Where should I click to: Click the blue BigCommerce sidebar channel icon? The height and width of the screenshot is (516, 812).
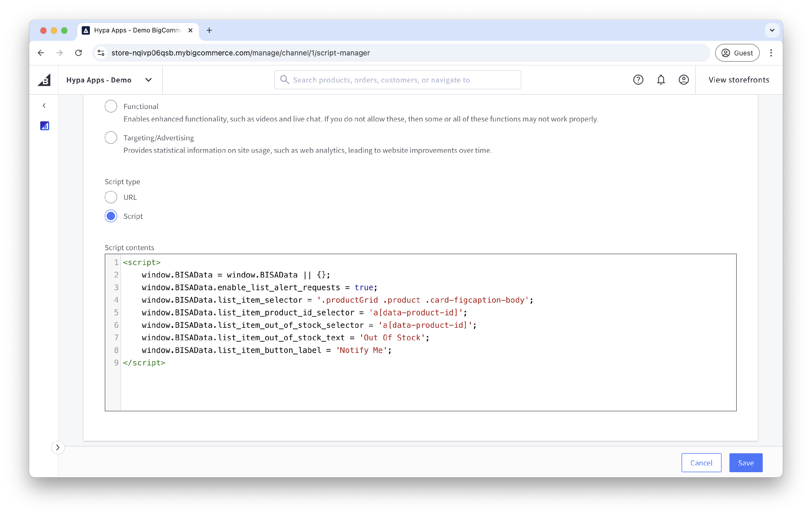click(44, 126)
